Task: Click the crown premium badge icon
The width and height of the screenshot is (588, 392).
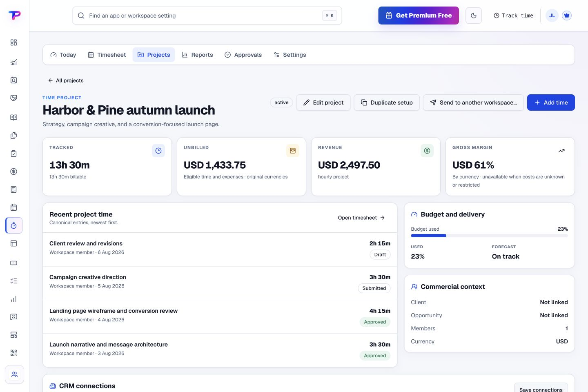Action: tap(566, 16)
